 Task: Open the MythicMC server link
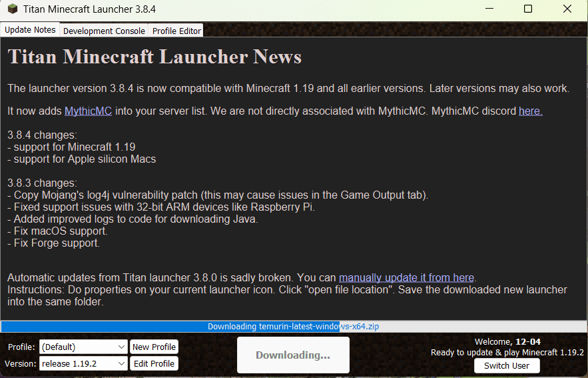[x=88, y=111]
